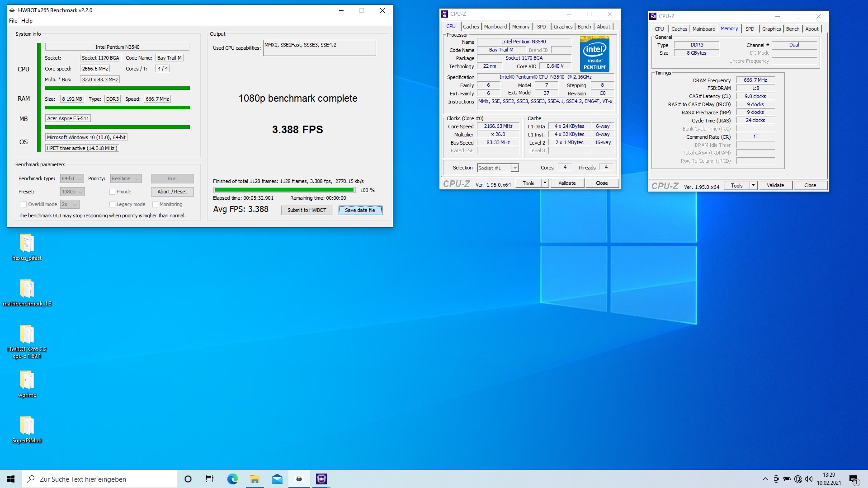The width and height of the screenshot is (868, 488).
Task: Click the CPU-Z title icon in CPU window
Action: click(x=444, y=14)
